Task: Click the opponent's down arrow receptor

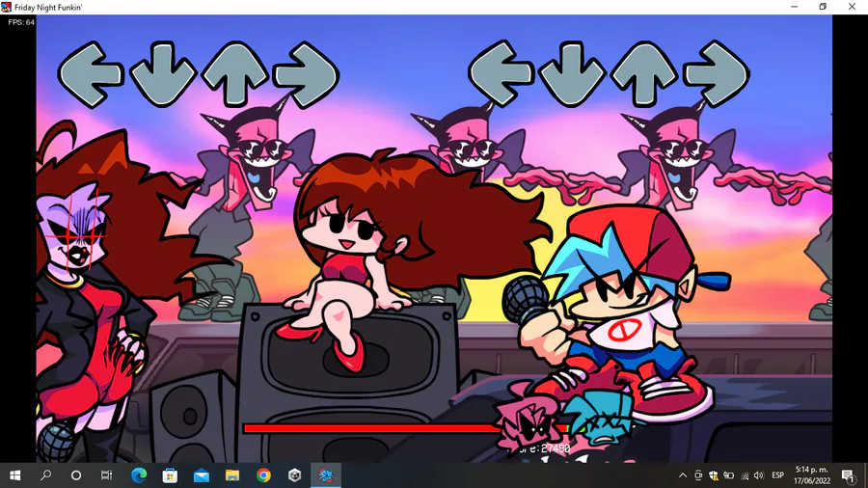Action: point(163,74)
